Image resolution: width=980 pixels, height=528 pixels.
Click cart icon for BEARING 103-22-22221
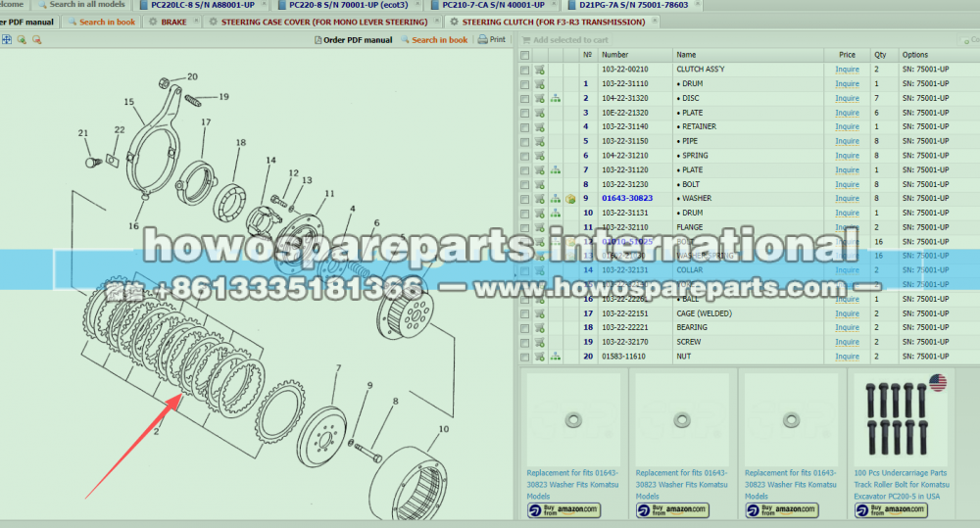[539, 328]
